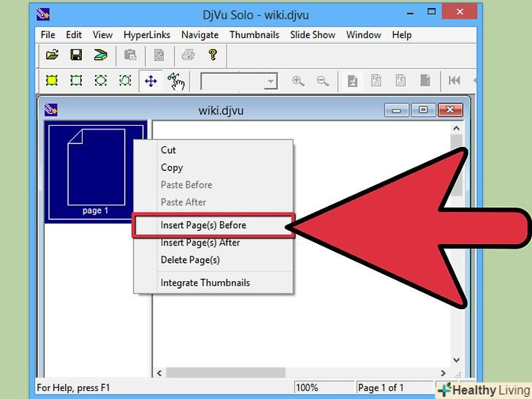Viewport: 532px width, 399px height.
Task: Click the greyed Paste clipboard icon
Action: click(130, 55)
